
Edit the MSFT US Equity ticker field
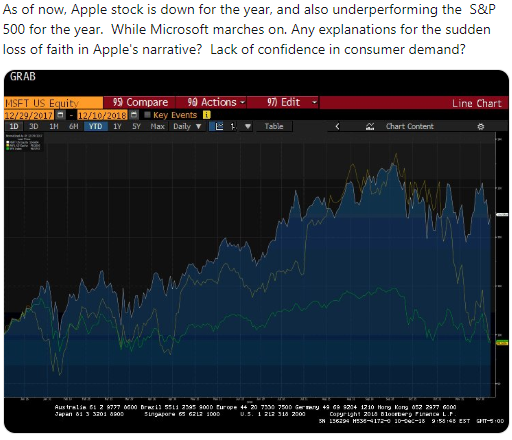pos(53,103)
